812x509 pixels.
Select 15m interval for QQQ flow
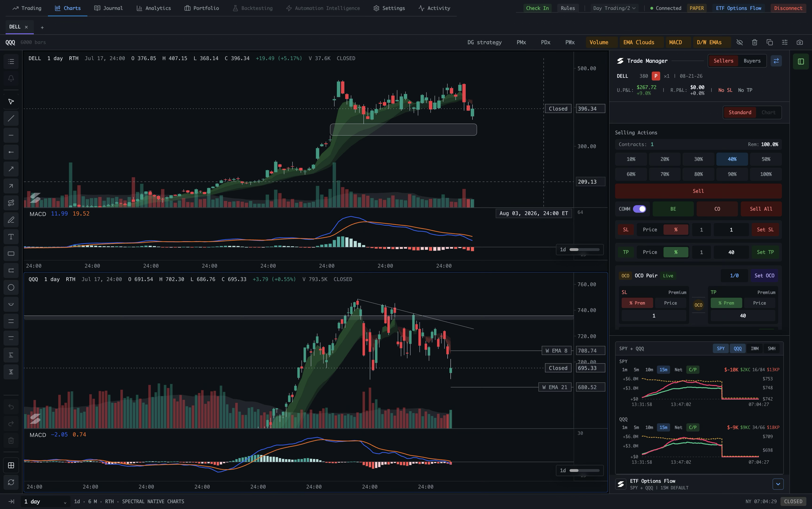click(x=663, y=428)
